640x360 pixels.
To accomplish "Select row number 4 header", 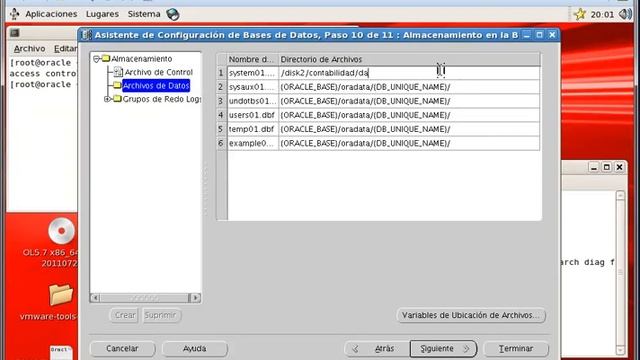I will pyautogui.click(x=221, y=115).
